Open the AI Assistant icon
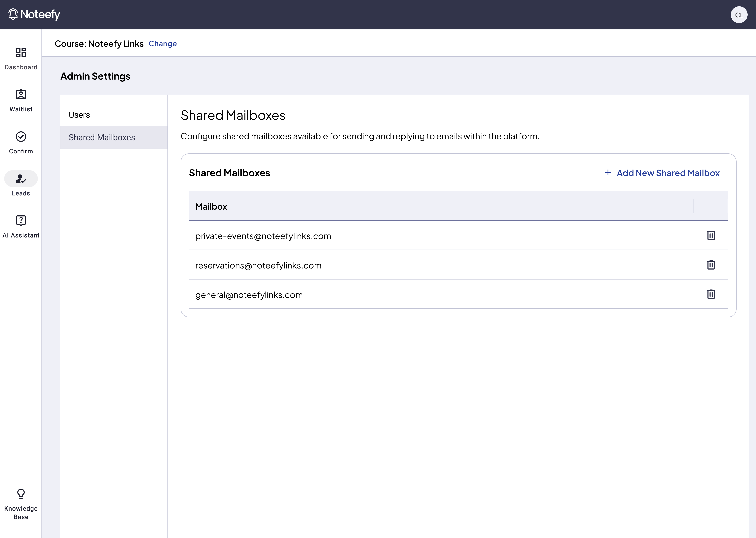 pos(21,221)
